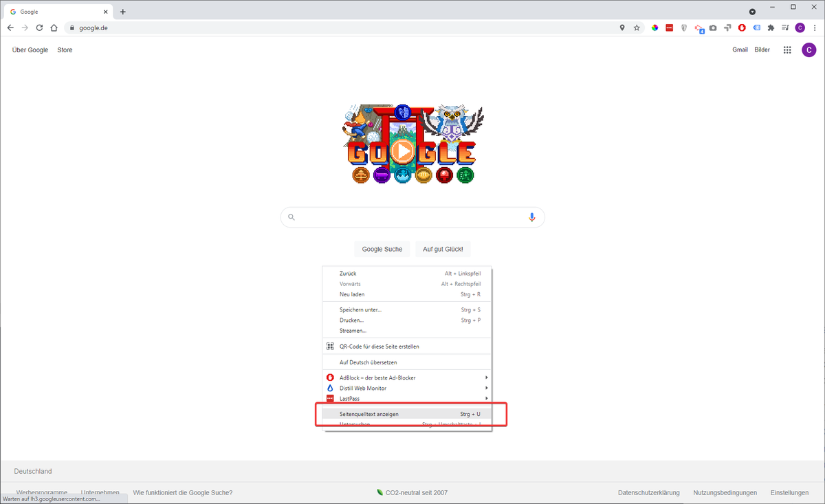Expand the Distill Web Monitor submenu

point(486,388)
